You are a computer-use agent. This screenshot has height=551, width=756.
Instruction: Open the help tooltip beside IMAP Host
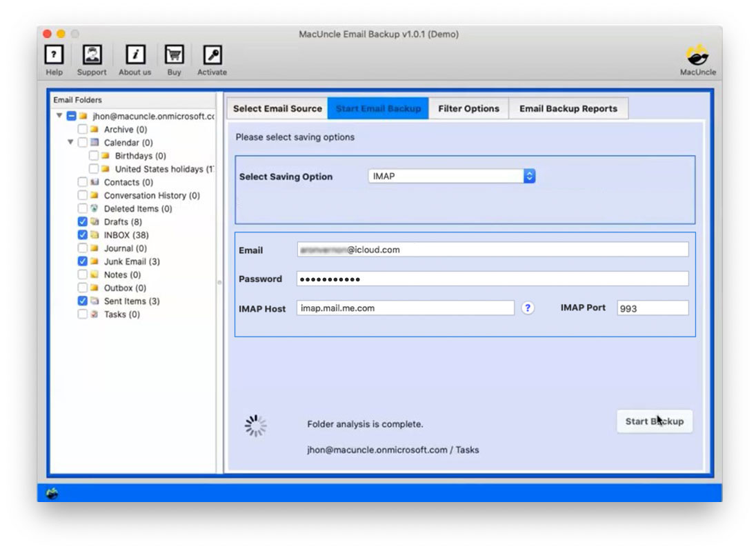(528, 308)
